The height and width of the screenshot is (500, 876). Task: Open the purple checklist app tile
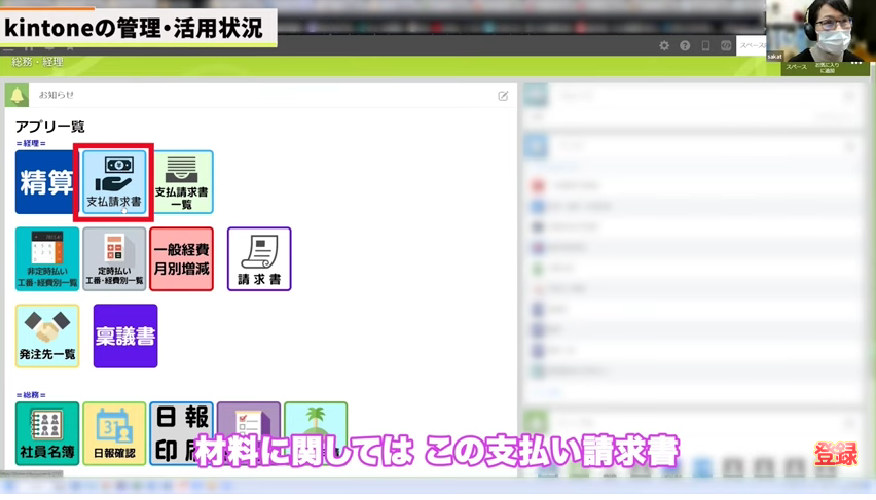click(249, 433)
